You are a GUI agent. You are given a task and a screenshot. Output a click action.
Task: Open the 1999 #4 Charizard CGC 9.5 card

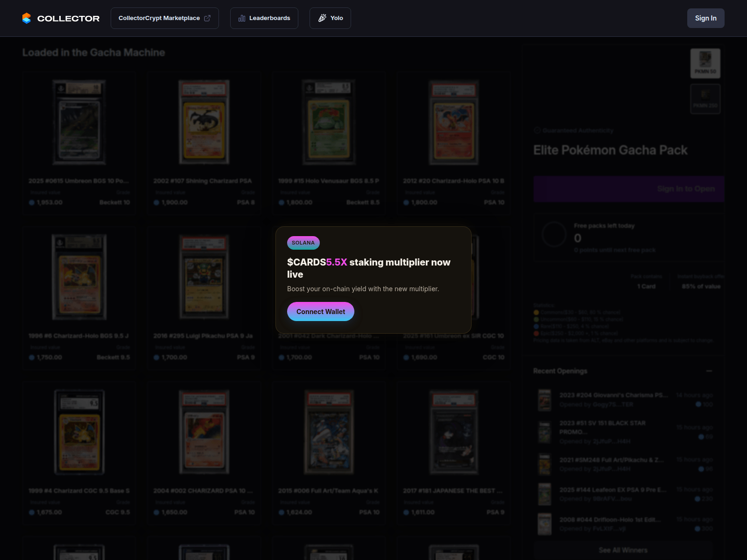coord(79,453)
